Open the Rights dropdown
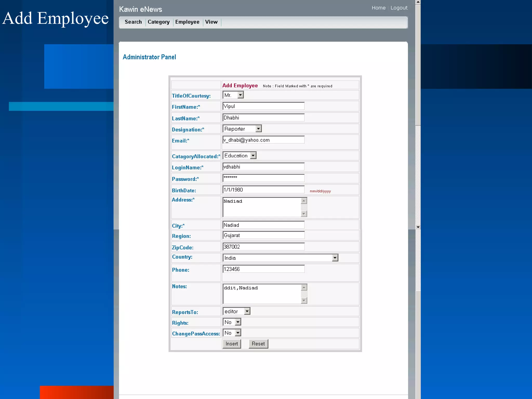This screenshot has height=399, width=532. [x=232, y=322]
